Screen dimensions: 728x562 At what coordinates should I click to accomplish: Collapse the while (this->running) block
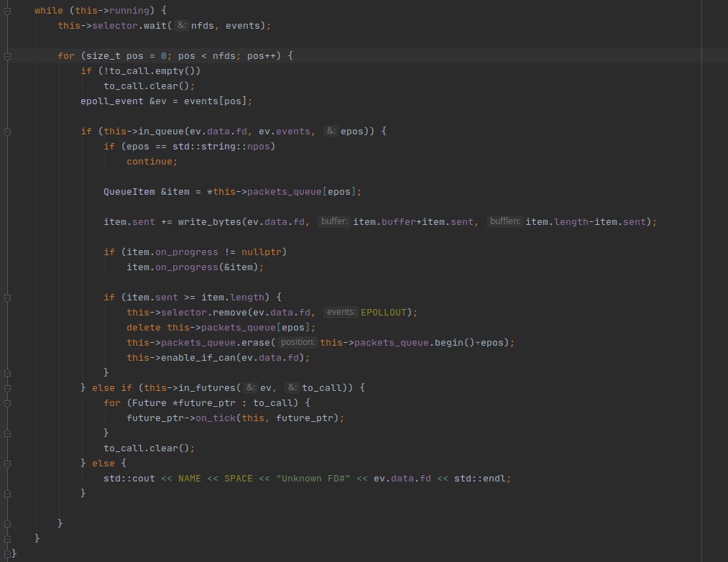7,11
